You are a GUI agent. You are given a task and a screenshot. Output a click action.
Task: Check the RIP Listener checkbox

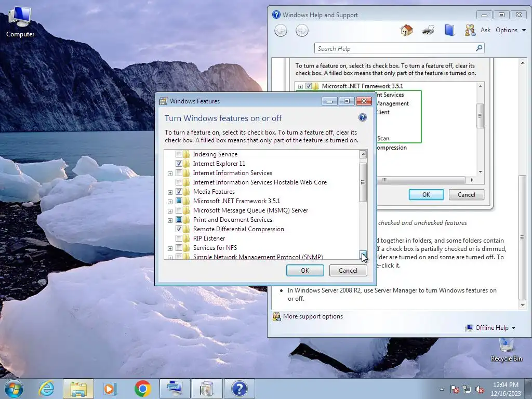[179, 238]
